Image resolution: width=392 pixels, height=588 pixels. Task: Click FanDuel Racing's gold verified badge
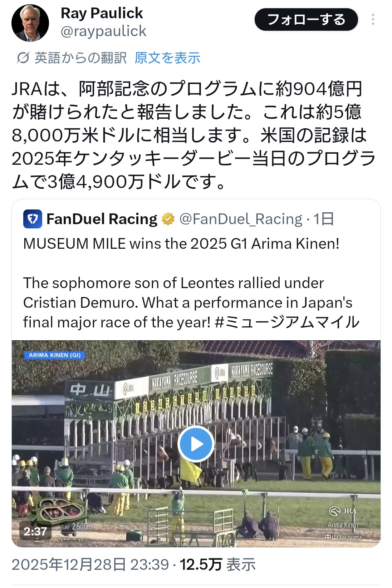point(168,219)
